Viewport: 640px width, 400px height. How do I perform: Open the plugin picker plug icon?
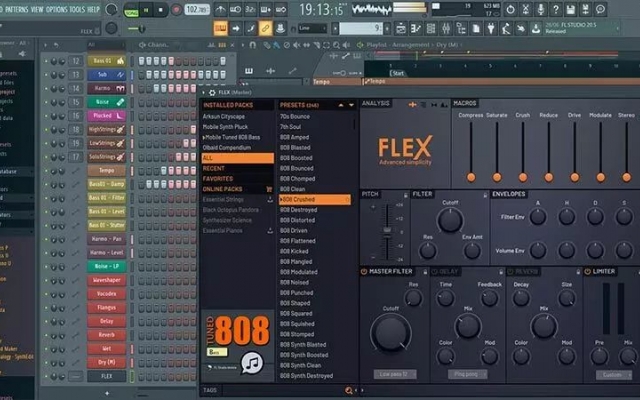[491, 29]
